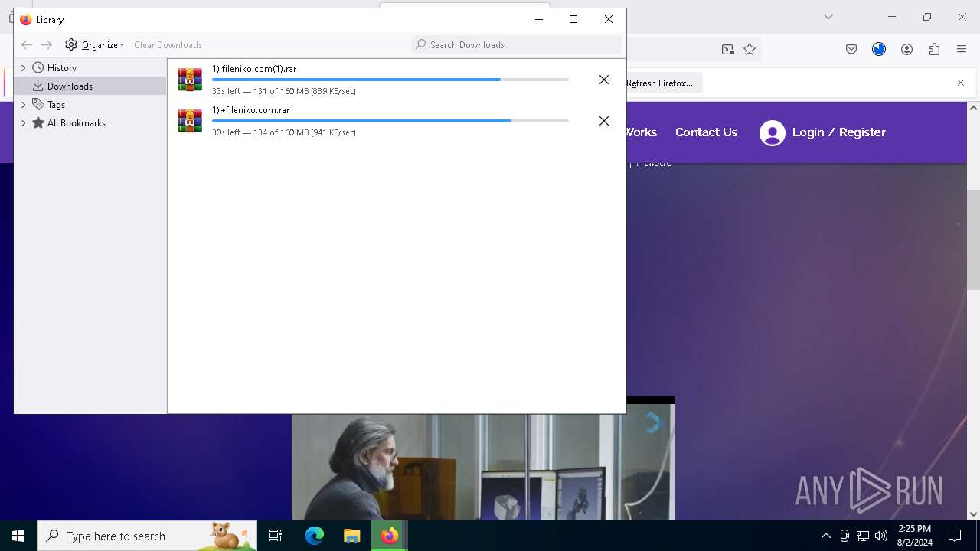Open Windows Start menu
This screenshot has height=551, width=980.
pyautogui.click(x=18, y=536)
